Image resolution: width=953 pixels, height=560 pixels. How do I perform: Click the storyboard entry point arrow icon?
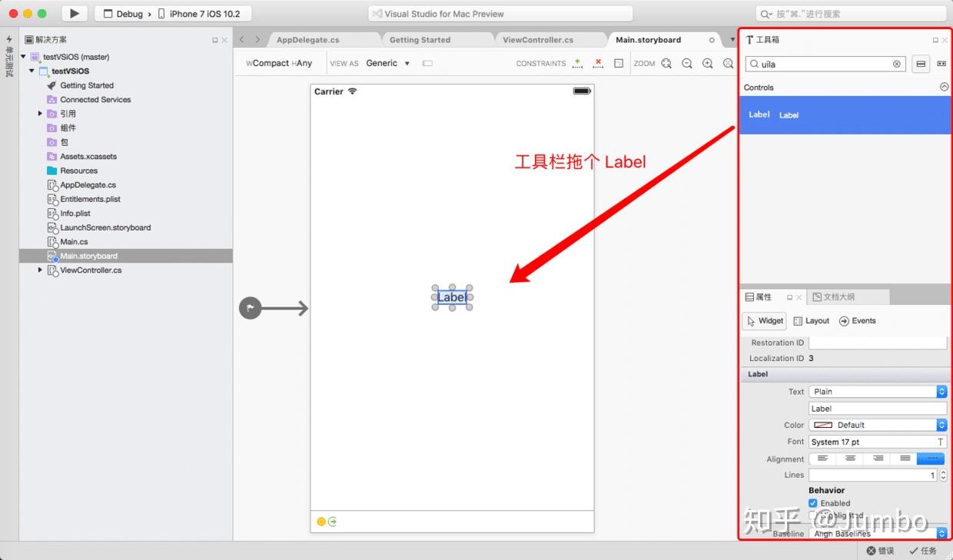250,307
